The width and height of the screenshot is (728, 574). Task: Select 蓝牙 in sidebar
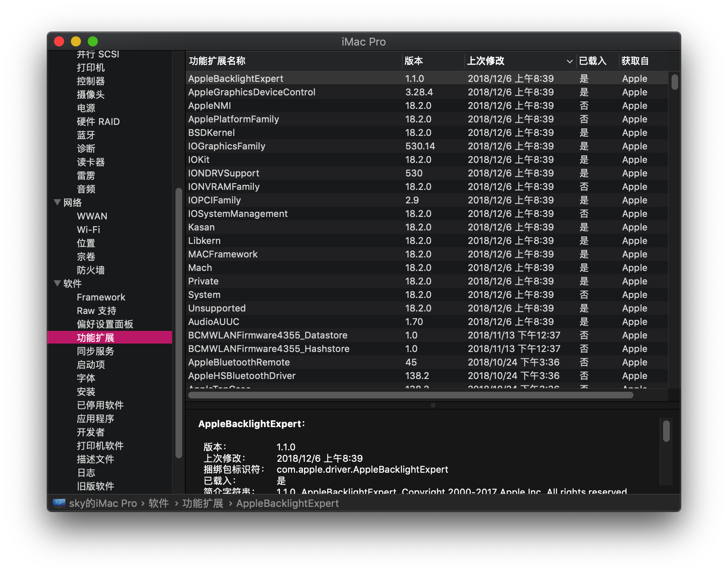[86, 135]
